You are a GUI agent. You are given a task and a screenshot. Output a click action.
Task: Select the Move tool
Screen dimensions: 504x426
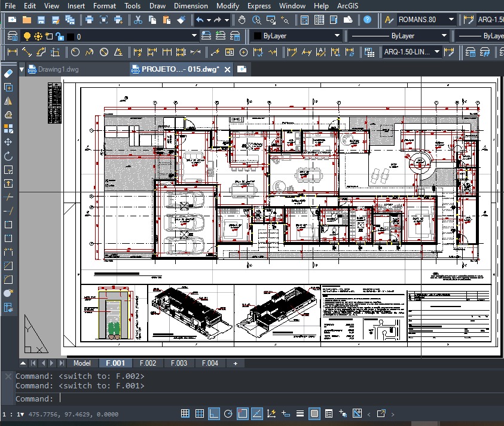click(8, 142)
